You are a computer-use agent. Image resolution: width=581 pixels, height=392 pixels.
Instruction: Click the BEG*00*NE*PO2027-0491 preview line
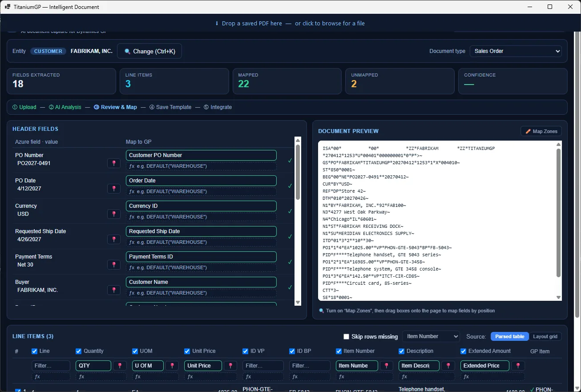click(x=366, y=177)
